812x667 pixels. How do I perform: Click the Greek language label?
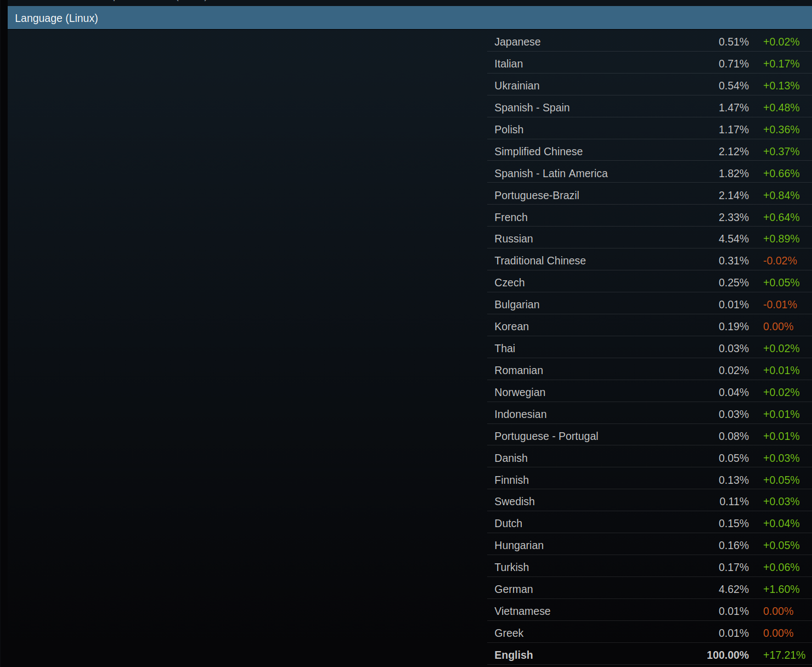(x=509, y=633)
